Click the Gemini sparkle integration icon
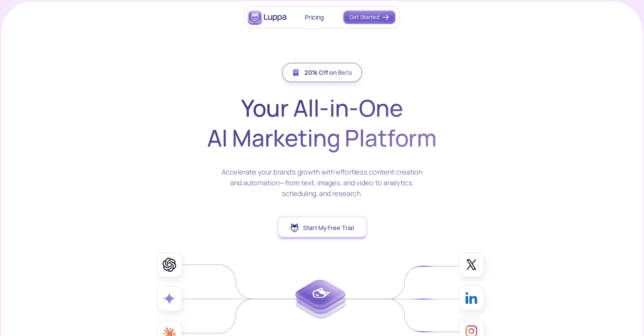 (x=169, y=298)
